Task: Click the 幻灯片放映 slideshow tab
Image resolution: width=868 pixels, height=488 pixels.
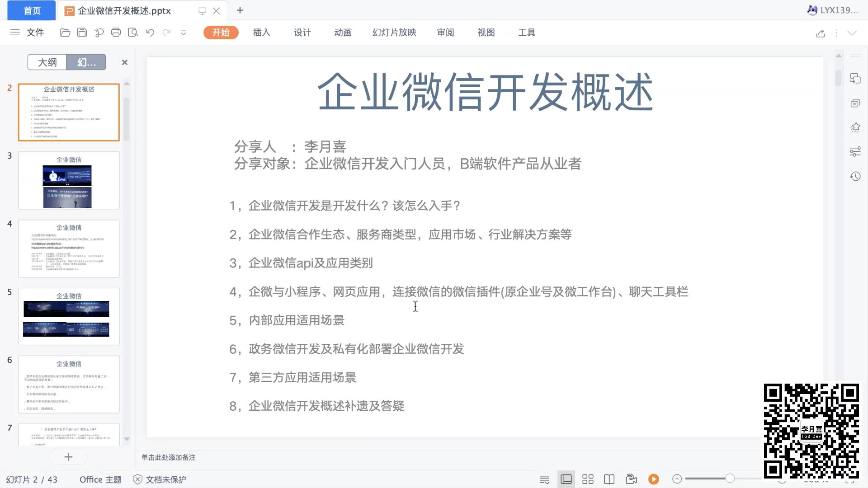Action: pyautogui.click(x=393, y=32)
